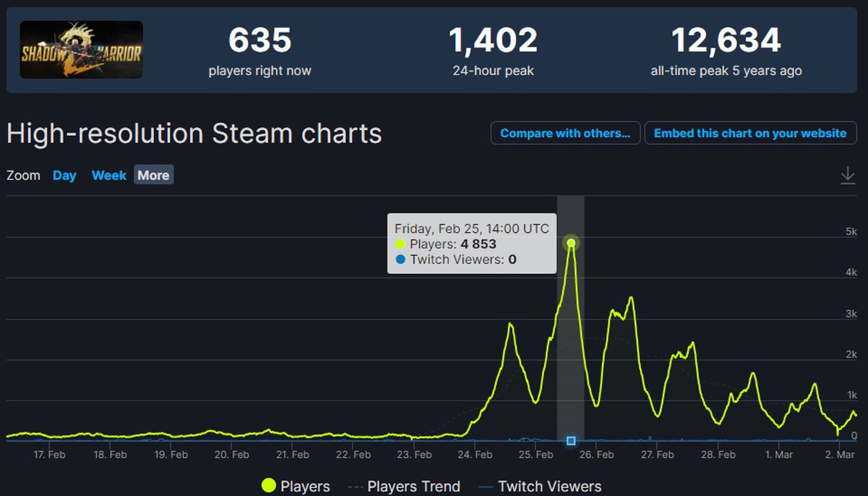Screen dimensions: 868x496
Task: Click the chart download arrow icon
Action: click(x=847, y=175)
